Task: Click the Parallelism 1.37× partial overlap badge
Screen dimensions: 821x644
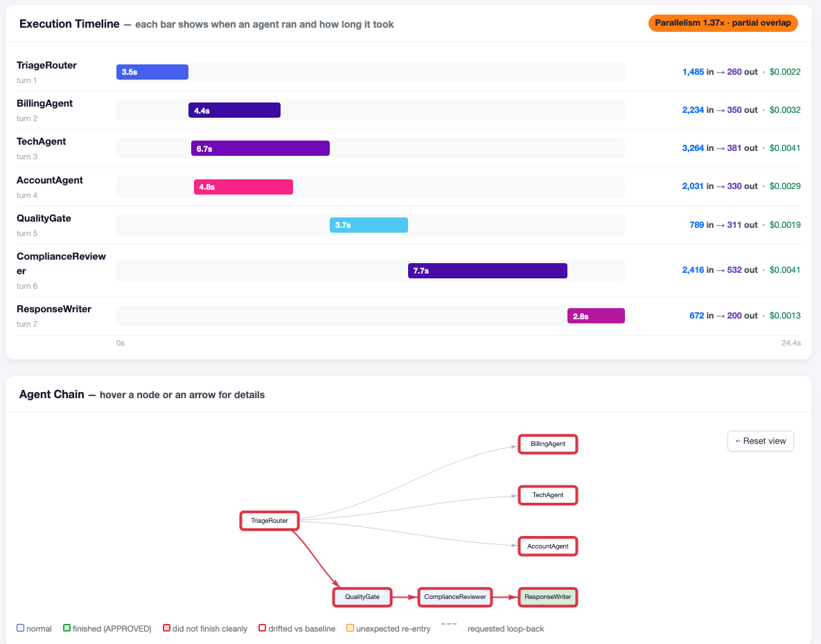Action: pyautogui.click(x=723, y=23)
